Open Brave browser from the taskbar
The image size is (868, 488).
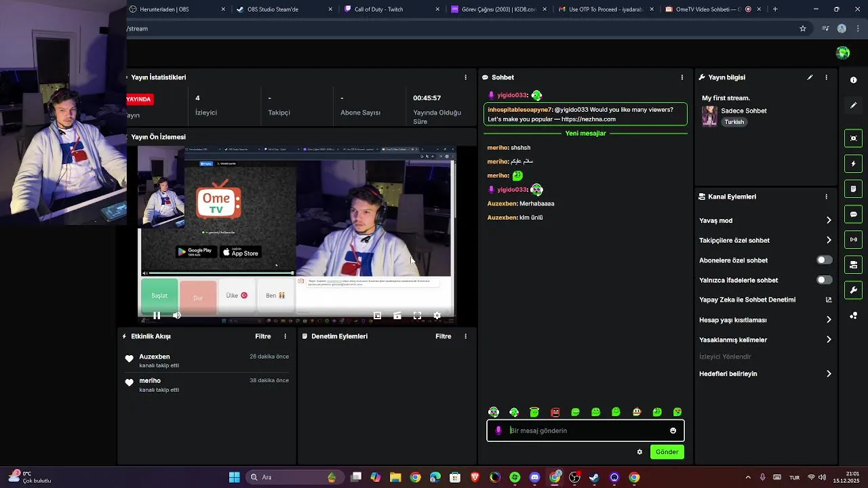click(x=475, y=477)
